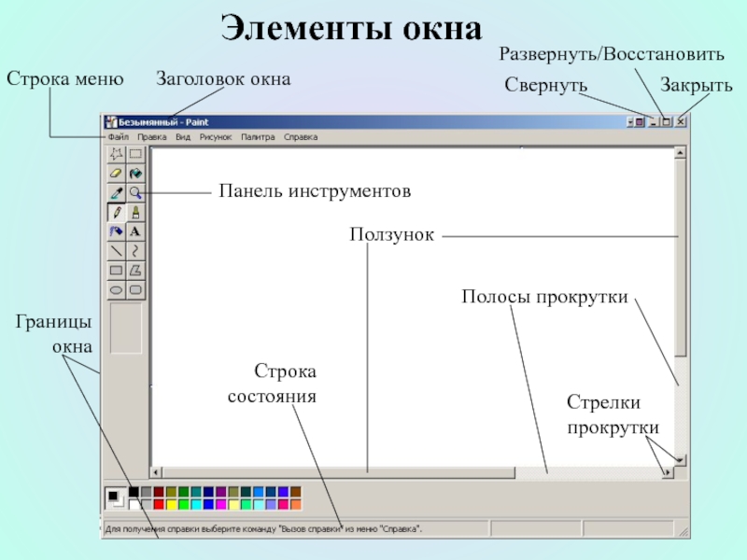747x560 pixels.
Task: Click the vertical scrollbar up arrow
Action: click(681, 153)
